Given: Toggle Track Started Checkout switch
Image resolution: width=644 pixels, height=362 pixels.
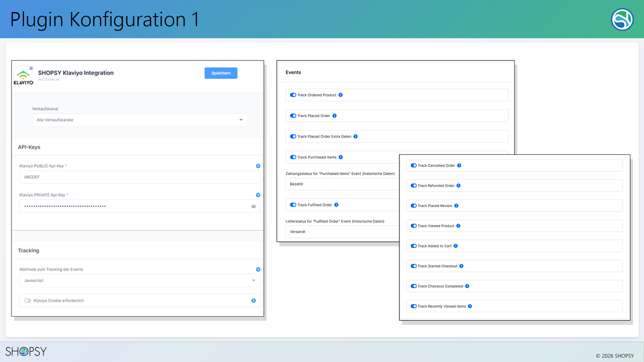Looking at the screenshot, I should pyautogui.click(x=414, y=266).
